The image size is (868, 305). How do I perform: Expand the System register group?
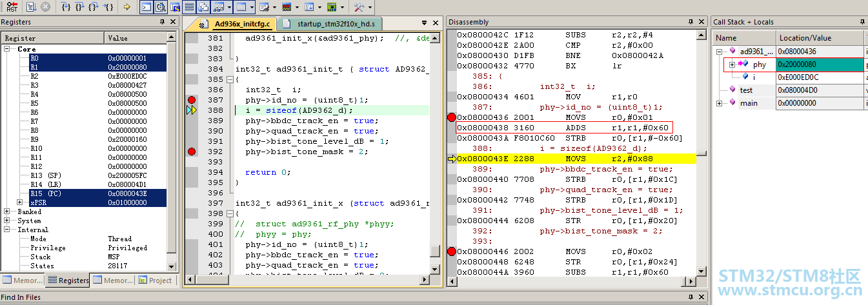7,221
